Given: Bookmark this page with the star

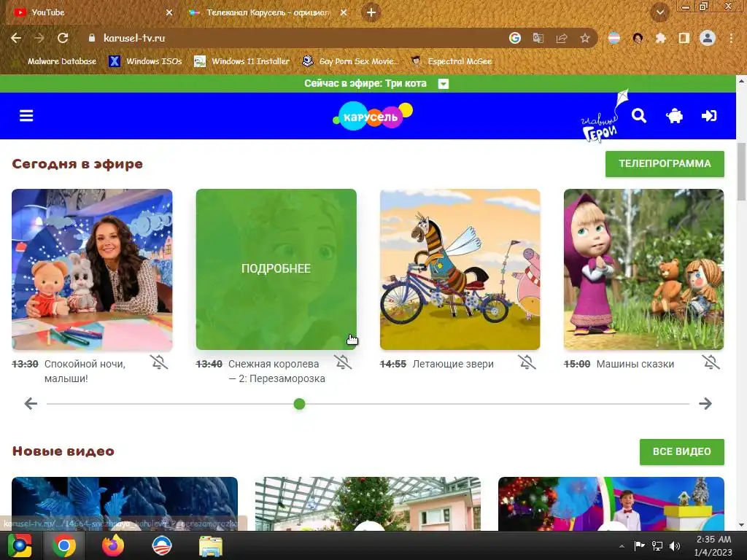Looking at the screenshot, I should click(x=585, y=38).
